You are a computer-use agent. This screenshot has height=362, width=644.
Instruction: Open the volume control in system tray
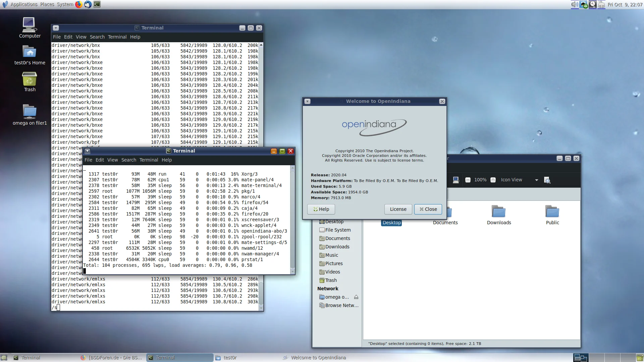tap(575, 4)
